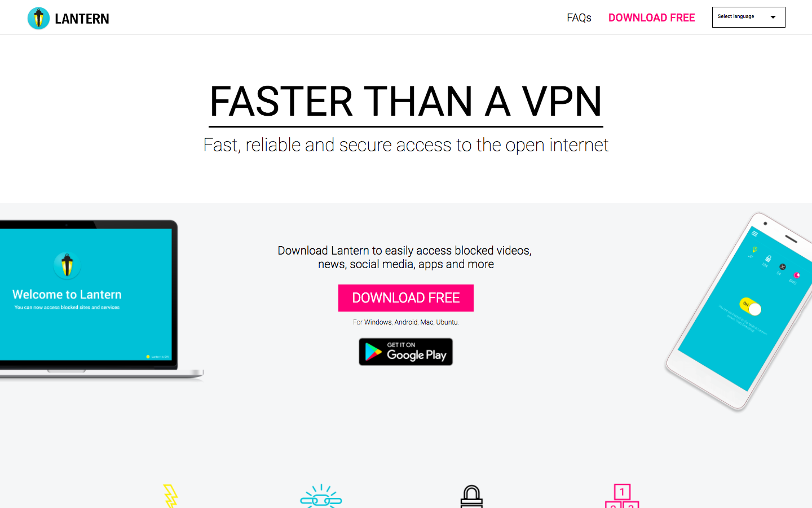Click the Lantern logo icon in header
Screen dimensions: 812x508
click(x=38, y=18)
